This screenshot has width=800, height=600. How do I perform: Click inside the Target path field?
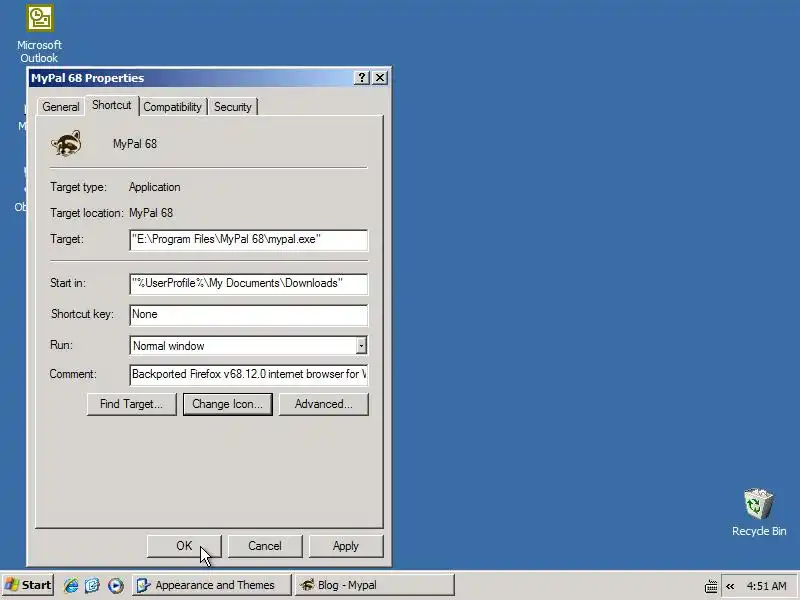(248, 240)
